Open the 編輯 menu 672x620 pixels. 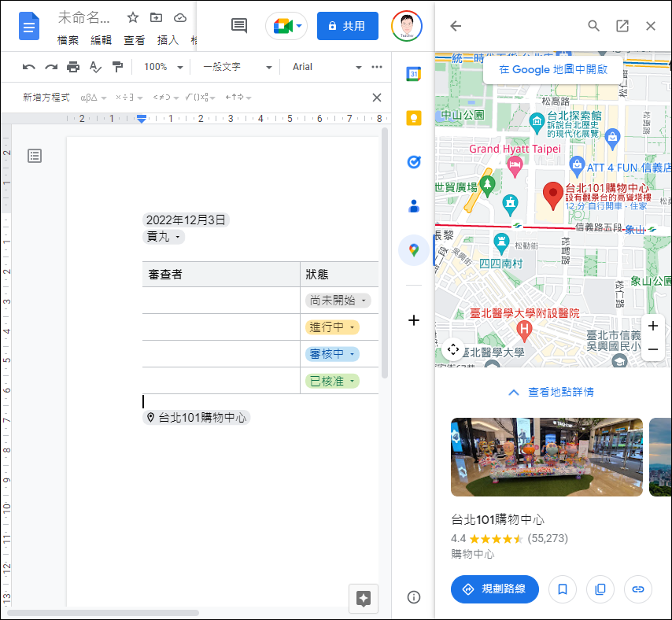[x=102, y=40]
